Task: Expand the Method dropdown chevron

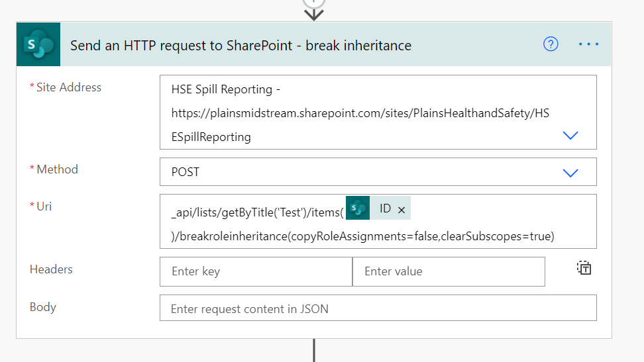Action: (570, 172)
